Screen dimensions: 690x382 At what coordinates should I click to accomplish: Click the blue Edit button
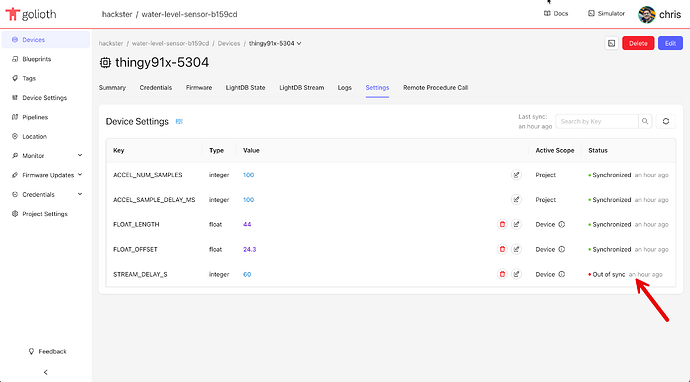click(670, 43)
